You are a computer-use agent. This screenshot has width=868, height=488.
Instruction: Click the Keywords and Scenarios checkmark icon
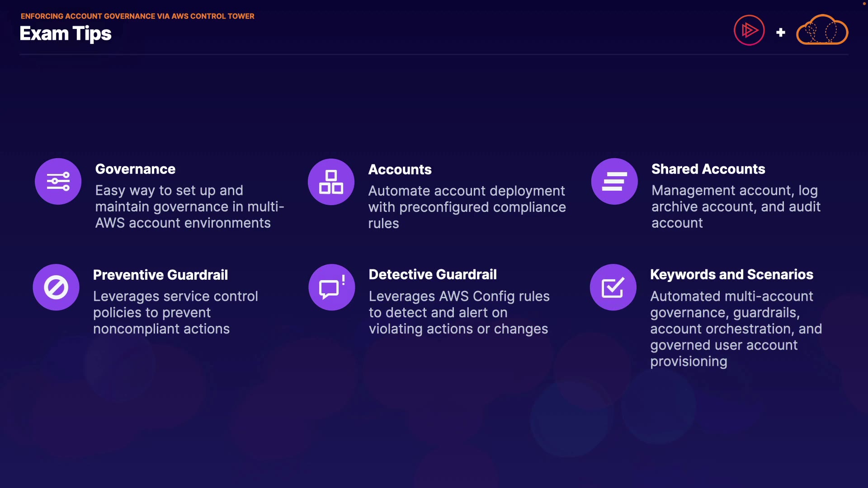tap(613, 287)
